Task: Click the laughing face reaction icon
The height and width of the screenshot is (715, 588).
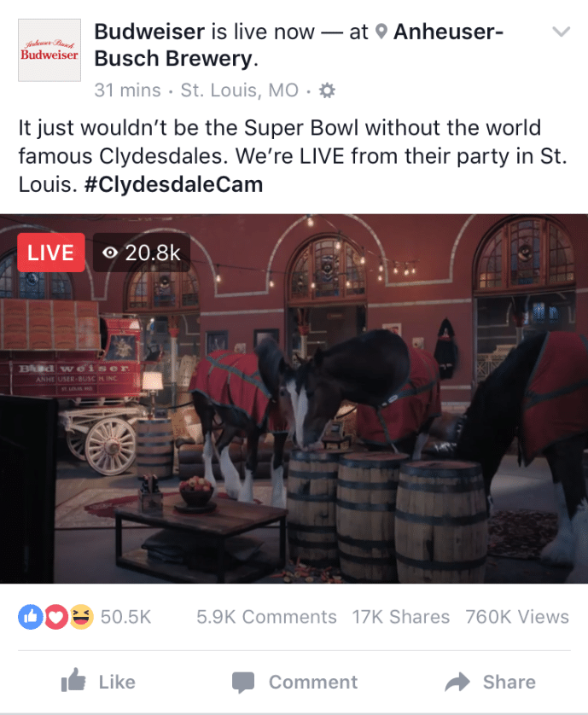Action: tap(81, 617)
